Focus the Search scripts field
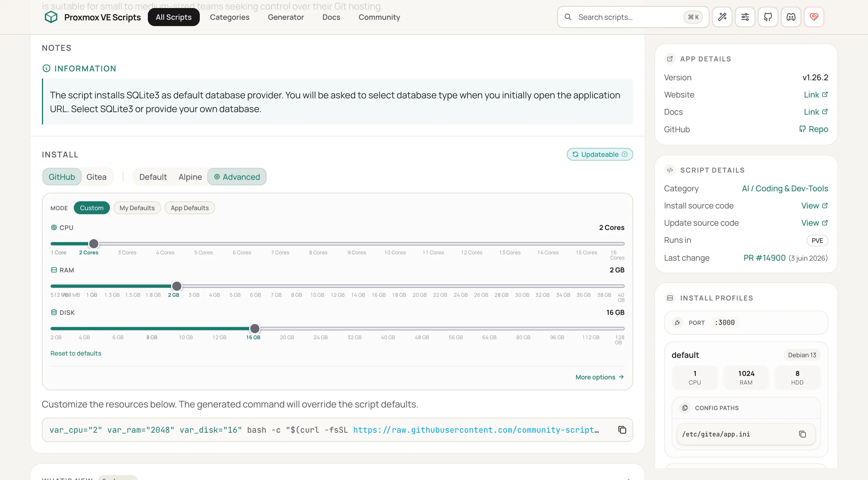The width and height of the screenshot is (868, 480). click(x=633, y=17)
